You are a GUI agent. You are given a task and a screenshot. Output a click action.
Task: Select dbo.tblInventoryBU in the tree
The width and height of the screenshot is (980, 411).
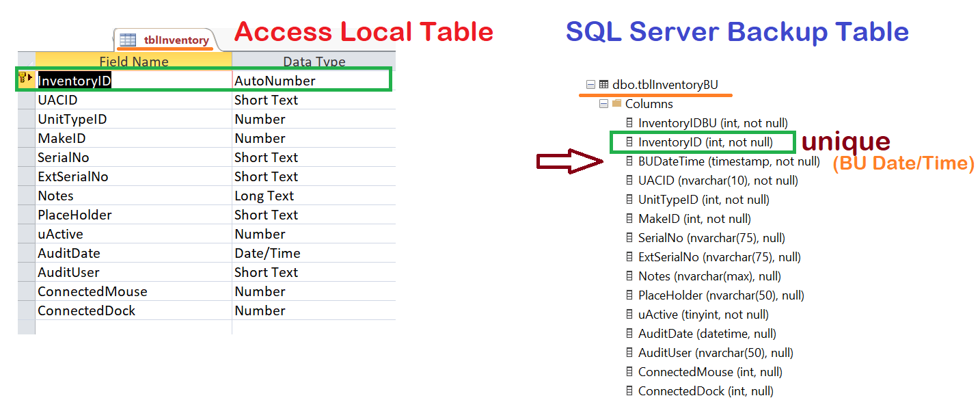point(665,85)
